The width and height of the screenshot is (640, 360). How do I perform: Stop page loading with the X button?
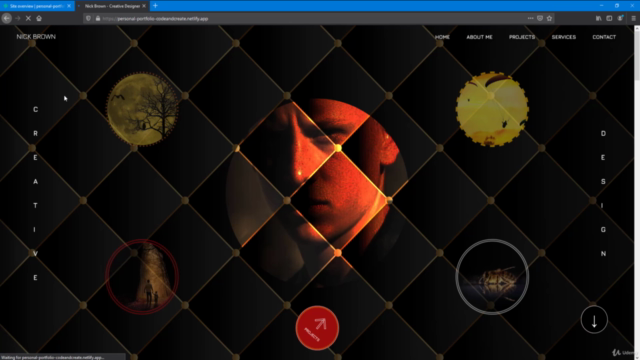click(28, 18)
